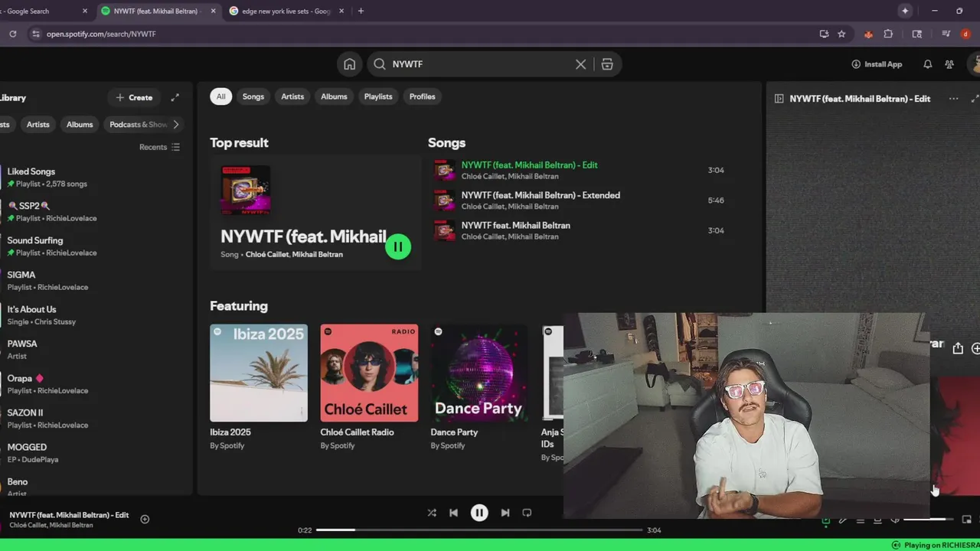The width and height of the screenshot is (980, 551).
Task: Select the Profiles filter chip
Action: [422, 96]
